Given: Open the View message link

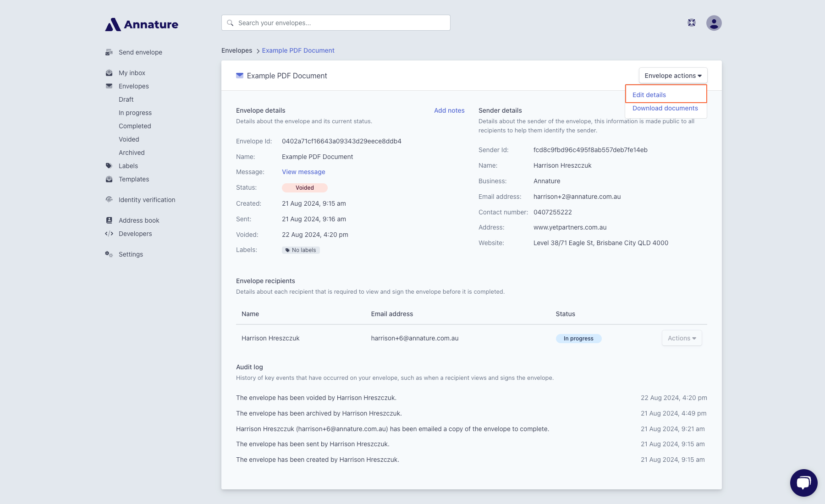Looking at the screenshot, I should click(303, 172).
